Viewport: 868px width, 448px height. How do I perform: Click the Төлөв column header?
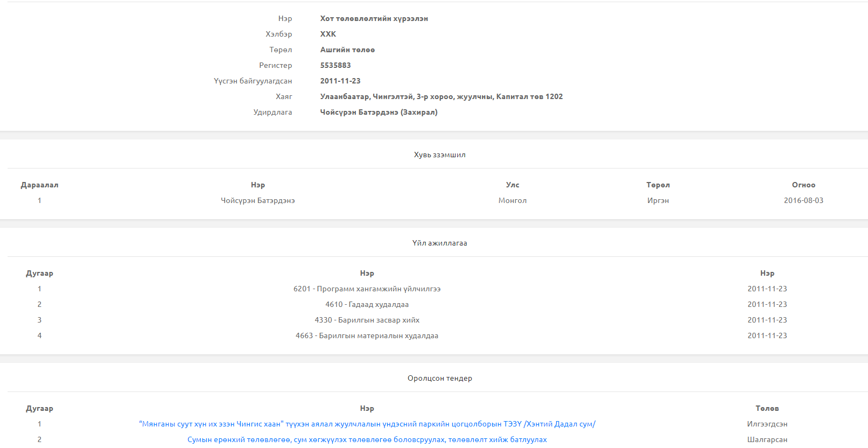[x=767, y=408]
